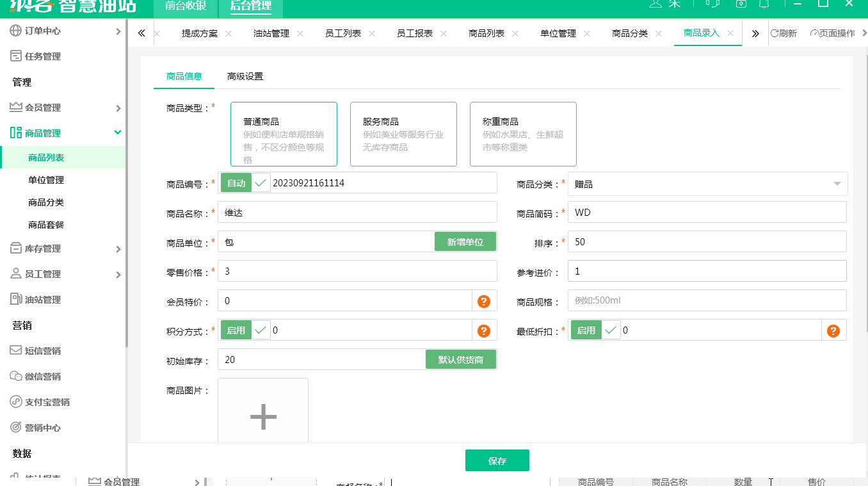The image size is (868, 486).
Task: Open the customer service headset icon
Action: pos(712,4)
